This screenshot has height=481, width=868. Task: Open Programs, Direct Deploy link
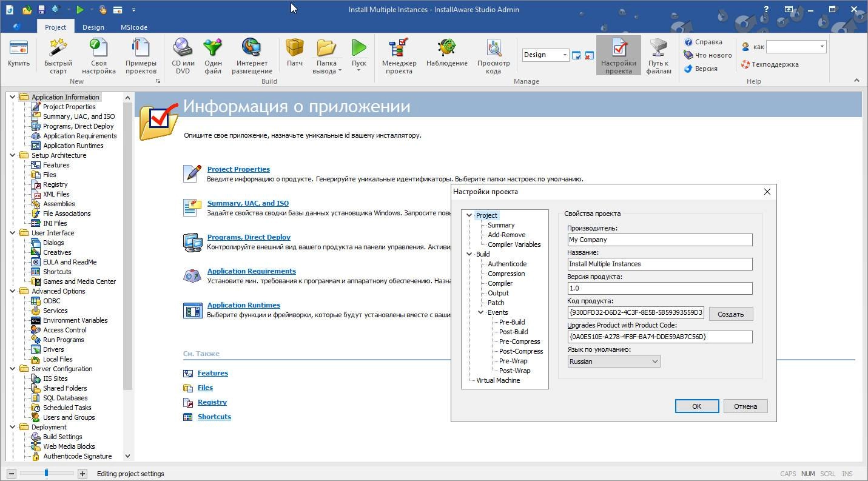pos(249,237)
